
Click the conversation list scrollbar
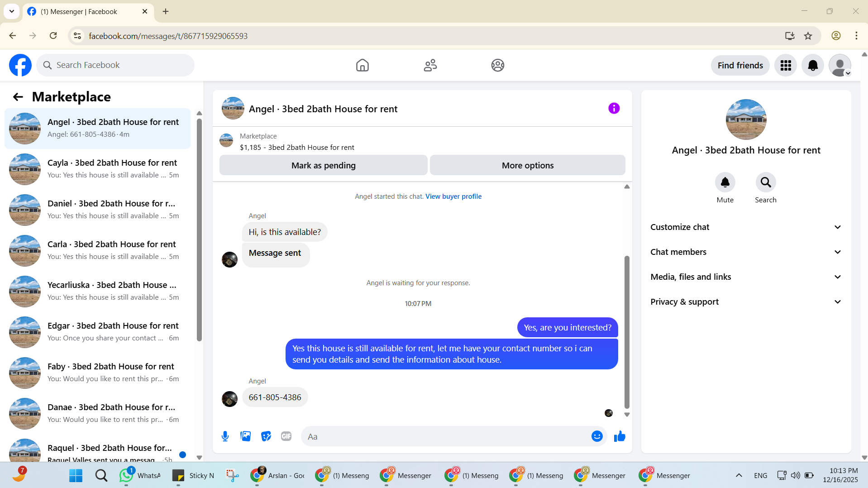pos(199,229)
